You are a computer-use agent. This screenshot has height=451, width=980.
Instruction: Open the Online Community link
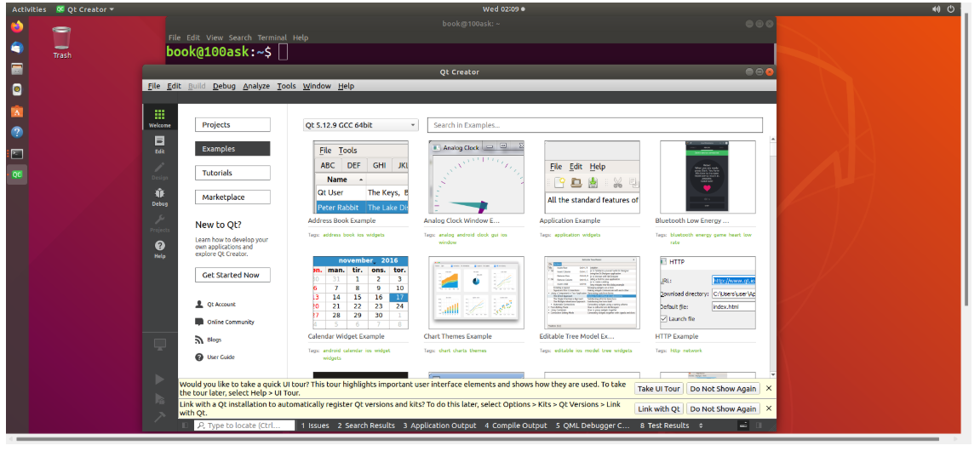coord(225,322)
